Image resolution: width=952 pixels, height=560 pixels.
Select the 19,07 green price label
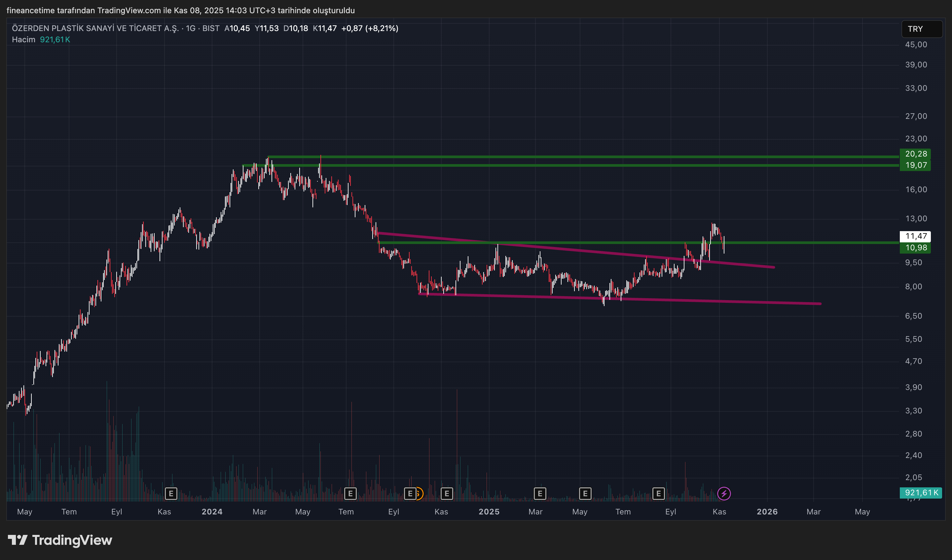(915, 165)
